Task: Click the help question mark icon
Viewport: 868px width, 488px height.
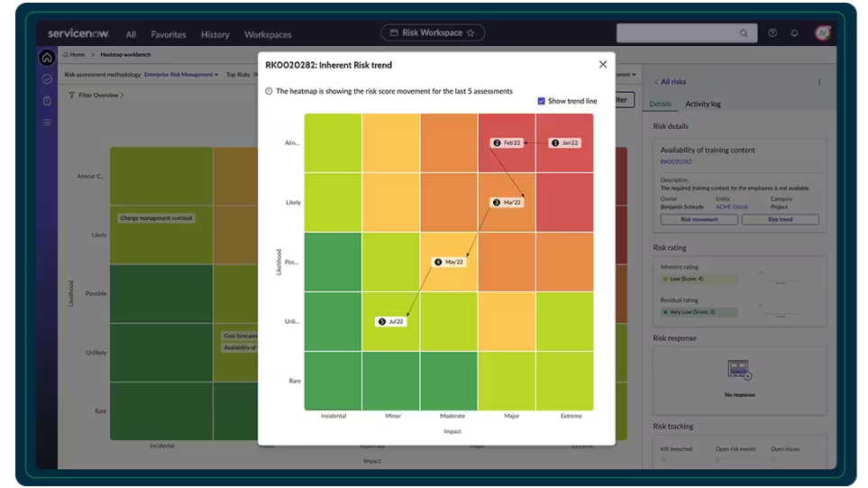Action: (772, 33)
